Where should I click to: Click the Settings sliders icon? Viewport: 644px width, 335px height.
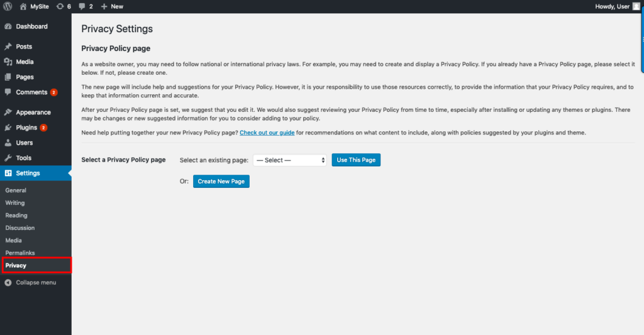coord(8,173)
